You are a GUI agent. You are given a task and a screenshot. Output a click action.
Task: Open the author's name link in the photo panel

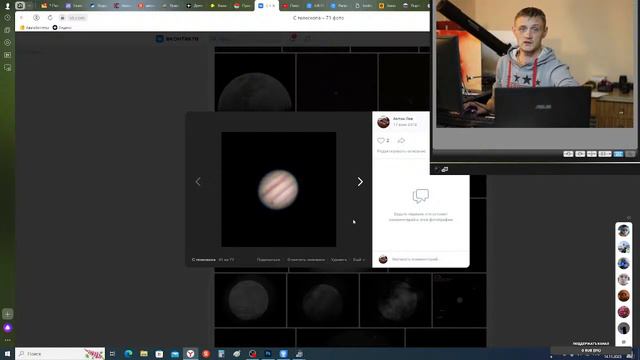pos(403,119)
